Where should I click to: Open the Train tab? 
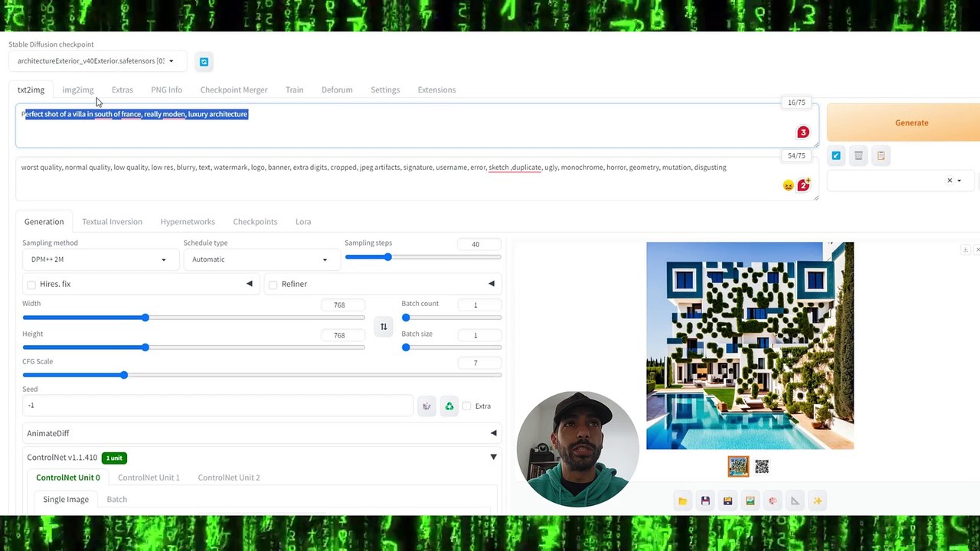294,90
